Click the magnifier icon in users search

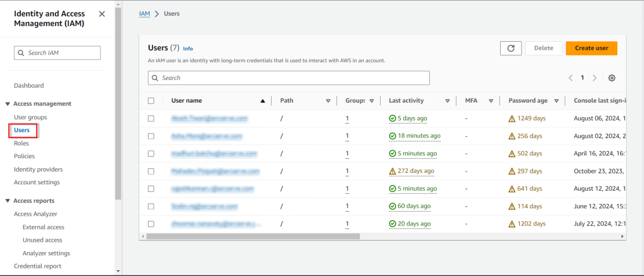click(x=155, y=78)
